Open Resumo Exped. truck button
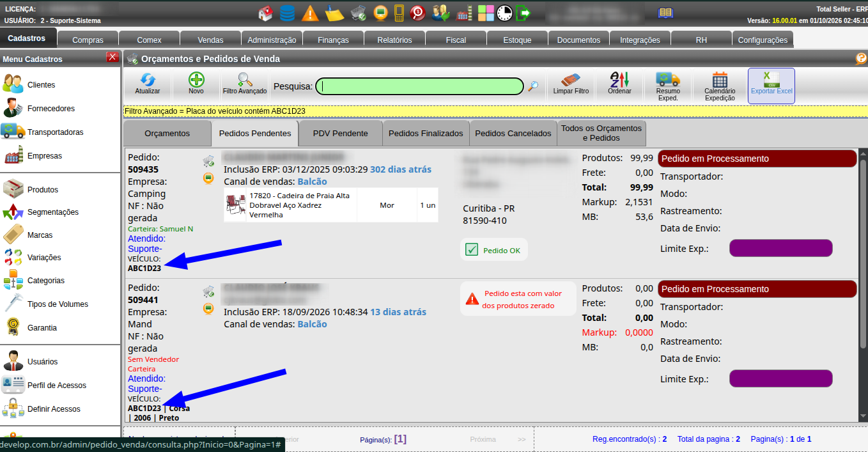This screenshot has height=452, width=868. (x=668, y=86)
